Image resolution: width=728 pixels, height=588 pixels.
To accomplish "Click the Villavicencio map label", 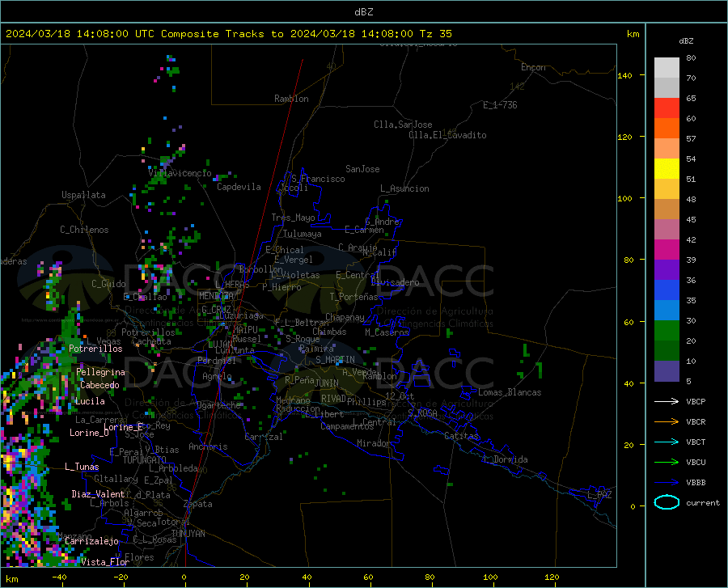I will point(180,173).
